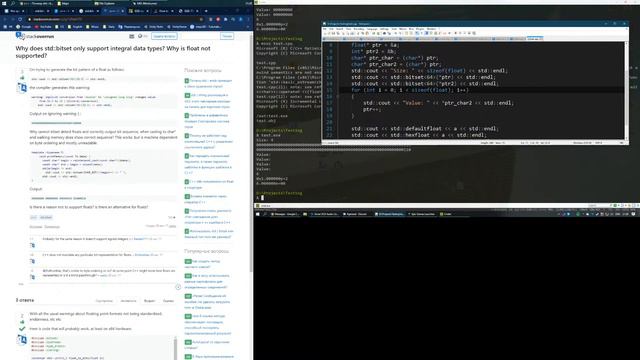Open Music bookmark folder
The image size is (640, 360).
point(93,27)
